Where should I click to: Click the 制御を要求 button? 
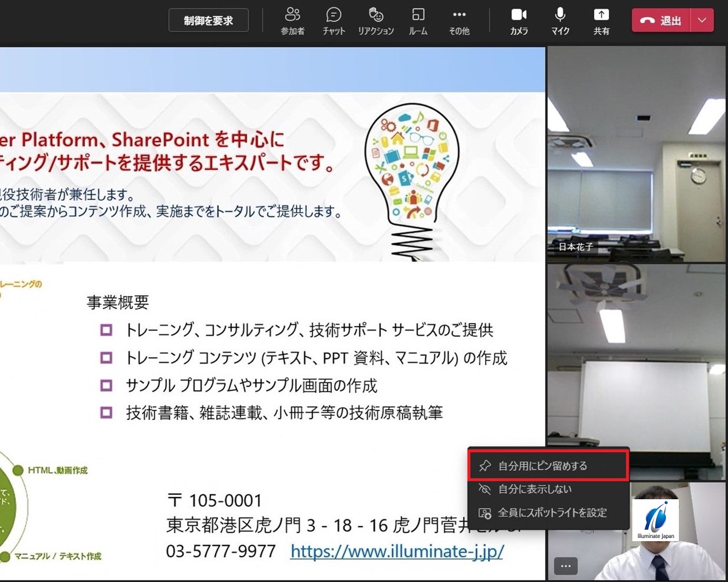(208, 21)
